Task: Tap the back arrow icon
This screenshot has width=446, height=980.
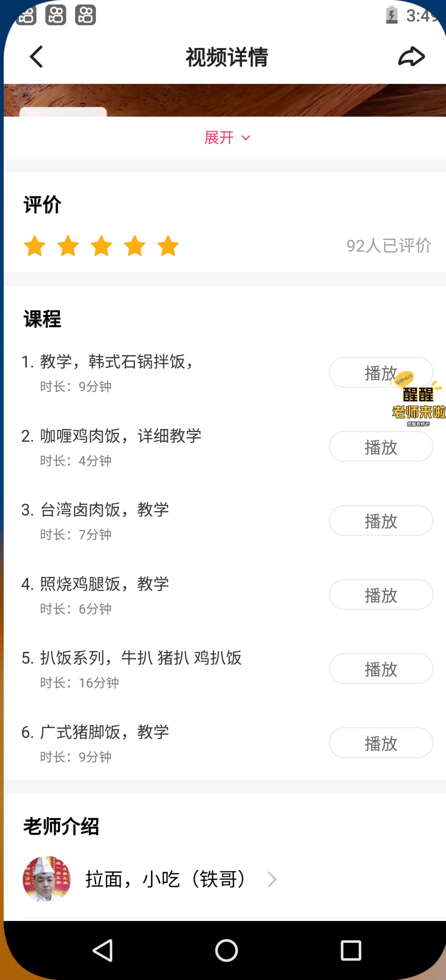Action: tap(36, 57)
